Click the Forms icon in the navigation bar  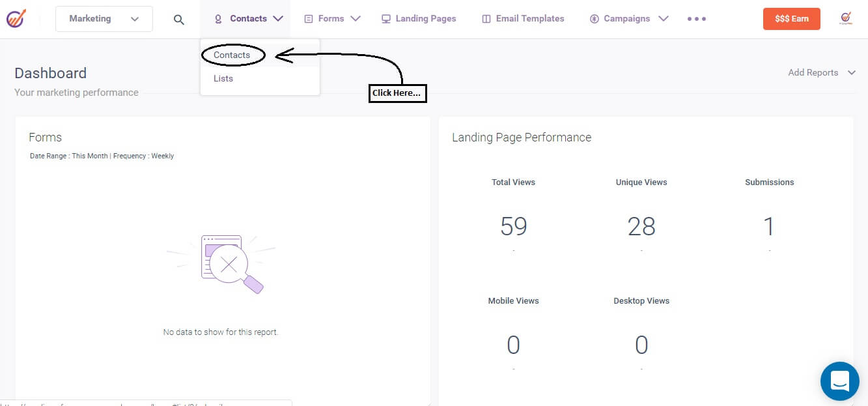click(x=308, y=18)
